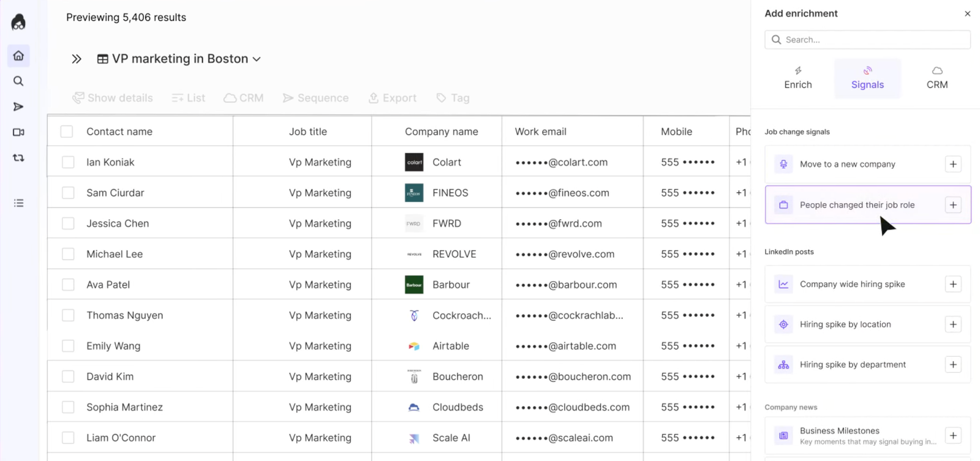Add the Move to a new company signal
980x461 pixels.
[952, 164]
